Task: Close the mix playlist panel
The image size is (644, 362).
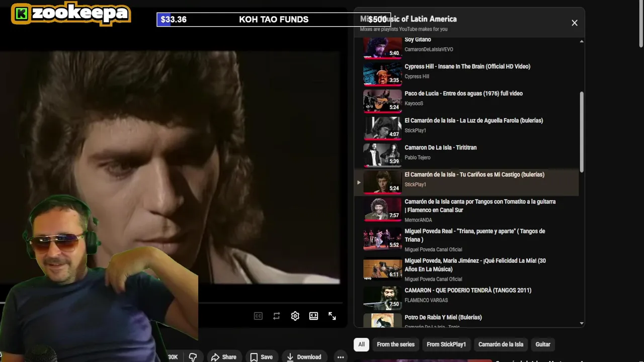Action: [575, 23]
